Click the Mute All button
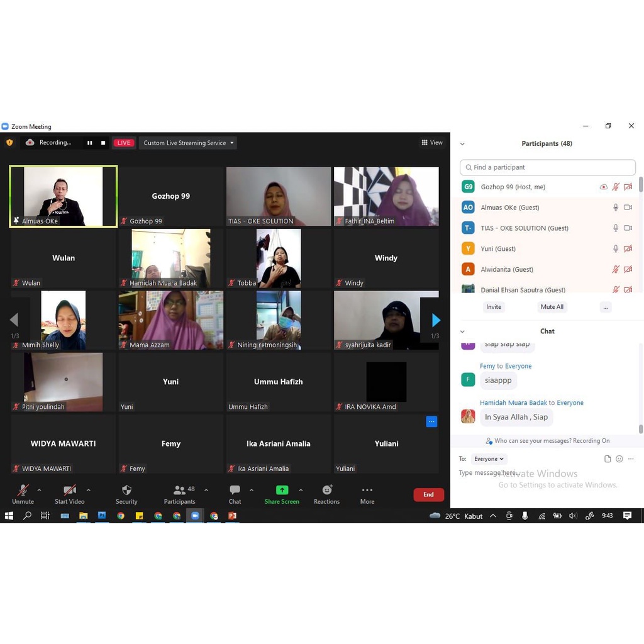Viewport: 644px width, 644px height. (552, 307)
